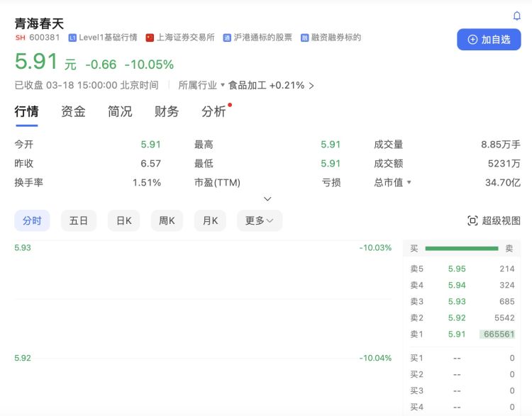Click the 昨收 value 6.57

click(x=150, y=164)
